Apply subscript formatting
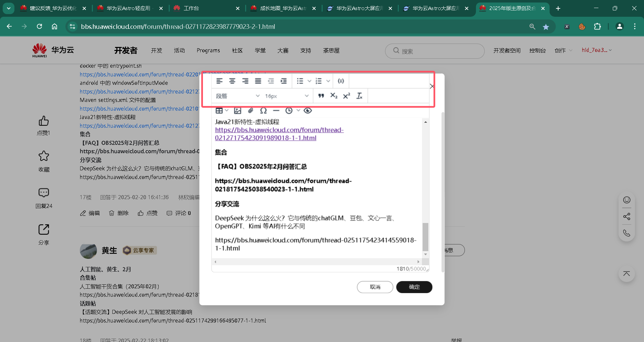The image size is (644, 342). 334,96
